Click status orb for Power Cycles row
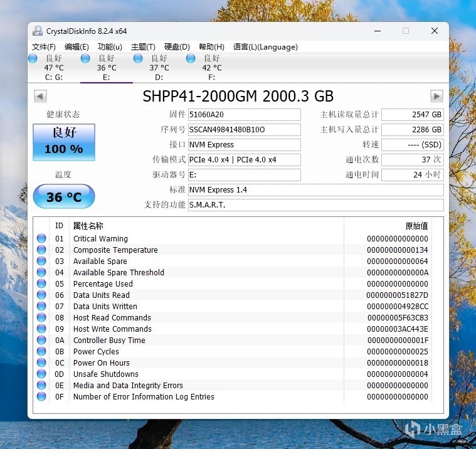This screenshot has height=449, width=476. (41, 351)
